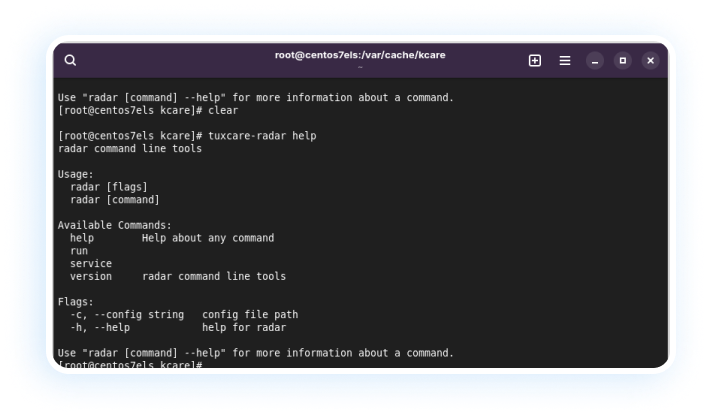Click the window title root@centos7els:/var/cache/kcare
Image resolution: width=708 pixels, height=417 pixels.
click(x=360, y=55)
